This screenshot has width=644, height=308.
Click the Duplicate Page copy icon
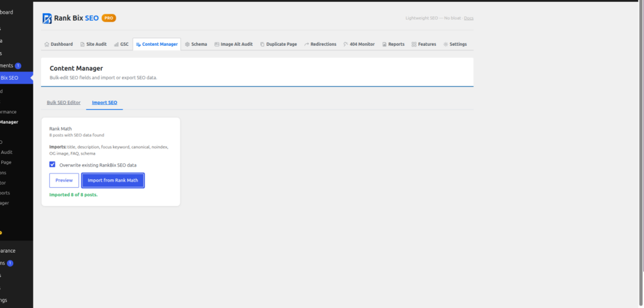click(x=262, y=45)
